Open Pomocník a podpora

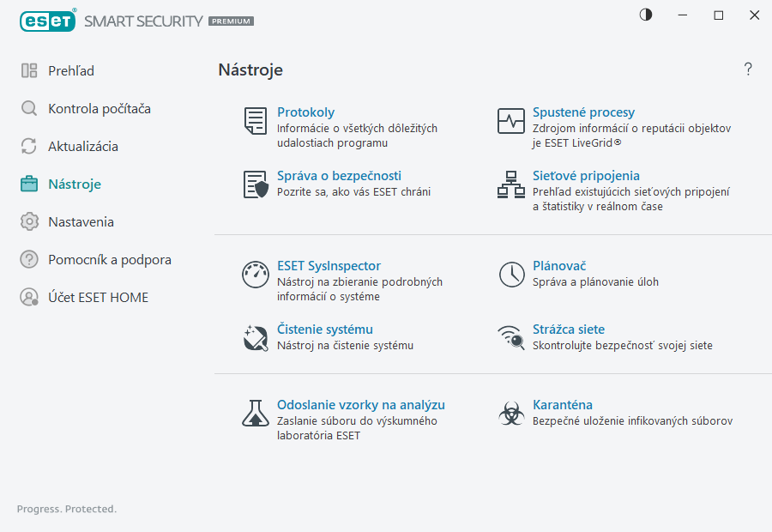(x=109, y=259)
